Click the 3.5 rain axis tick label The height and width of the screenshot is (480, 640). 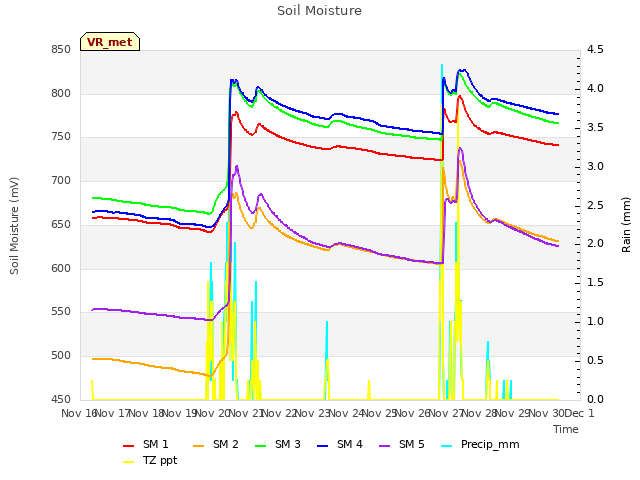(x=595, y=127)
